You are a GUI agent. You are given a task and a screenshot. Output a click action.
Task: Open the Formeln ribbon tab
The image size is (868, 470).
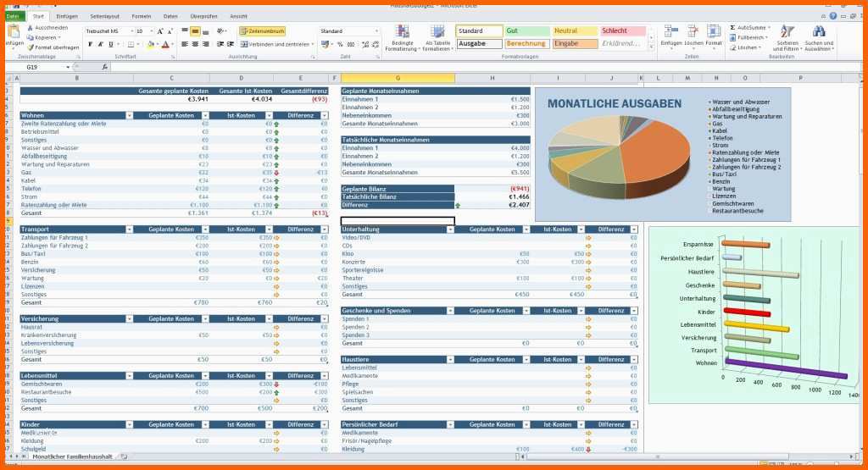(142, 15)
